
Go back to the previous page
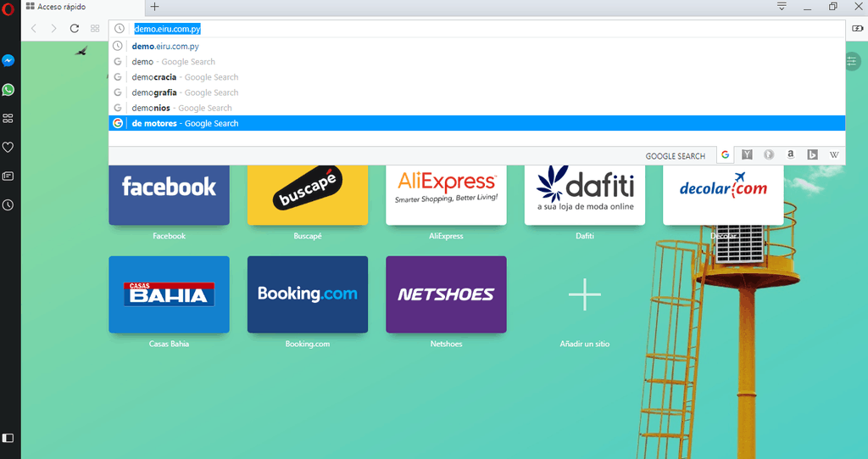coord(34,28)
